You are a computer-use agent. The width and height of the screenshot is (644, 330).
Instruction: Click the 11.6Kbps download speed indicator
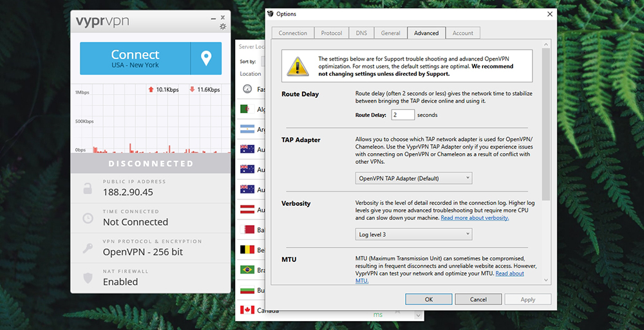point(205,89)
